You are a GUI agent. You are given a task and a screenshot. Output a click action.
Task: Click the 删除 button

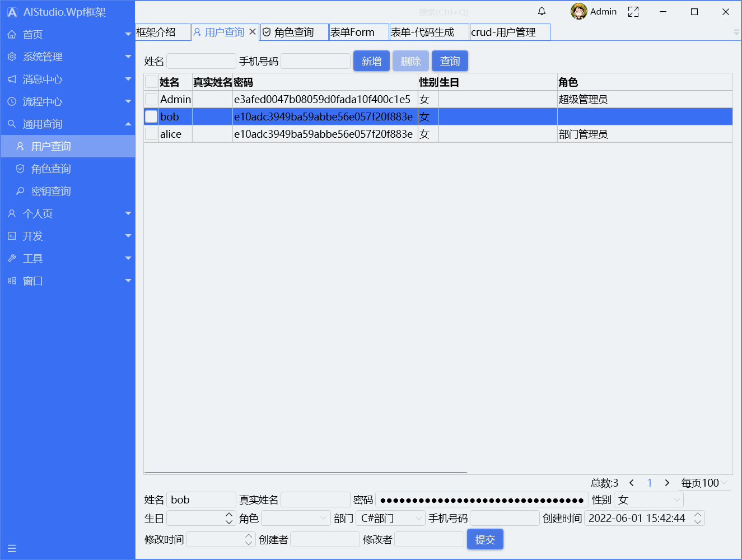coord(410,61)
